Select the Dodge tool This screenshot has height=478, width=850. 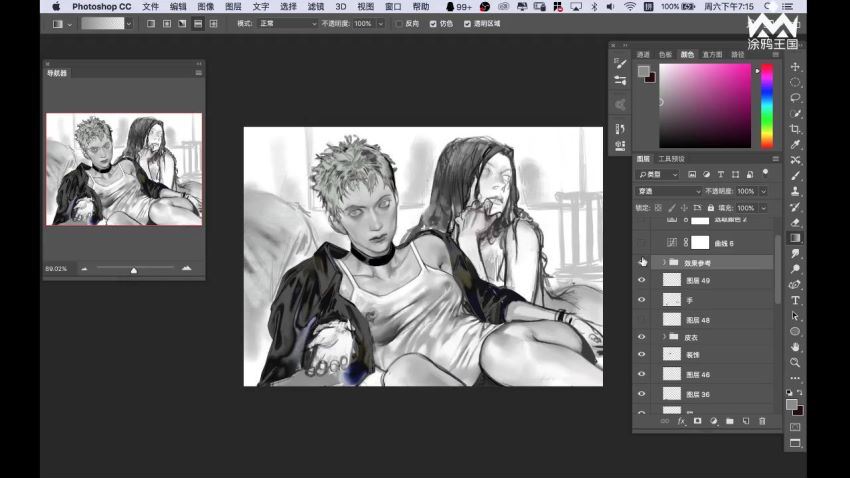pos(795,269)
